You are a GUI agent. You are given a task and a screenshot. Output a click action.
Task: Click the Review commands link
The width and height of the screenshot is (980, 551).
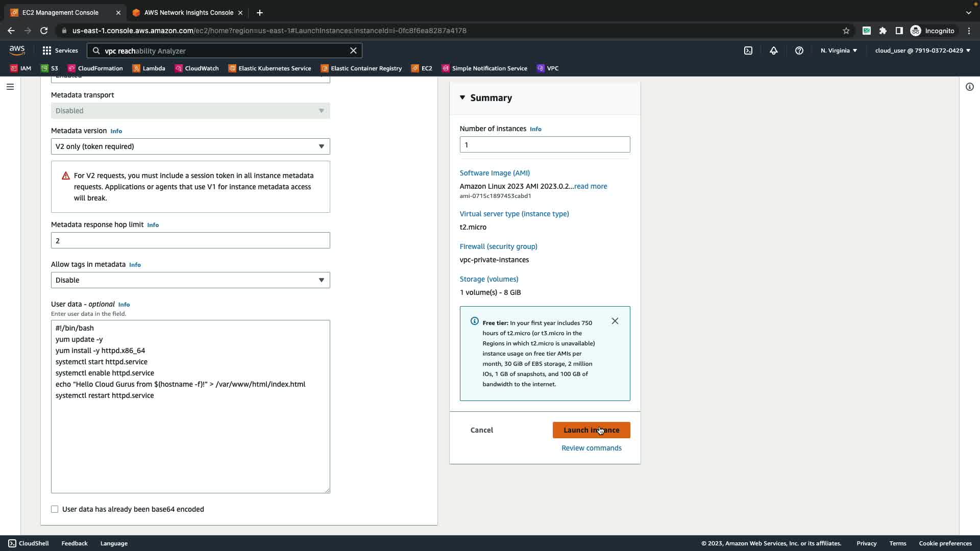click(x=591, y=448)
